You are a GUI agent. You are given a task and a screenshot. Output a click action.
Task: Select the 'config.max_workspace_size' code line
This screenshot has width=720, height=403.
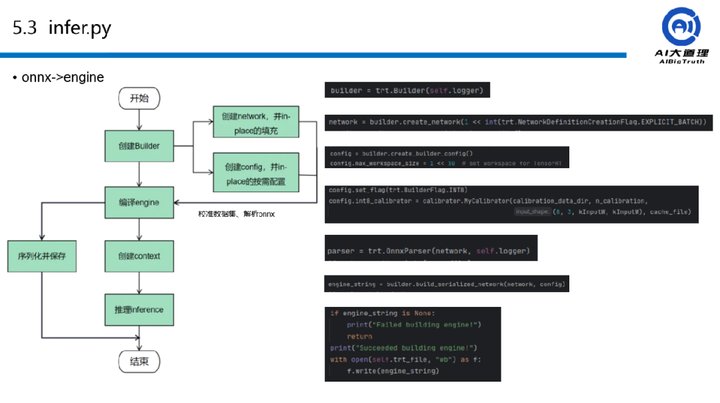(445, 163)
